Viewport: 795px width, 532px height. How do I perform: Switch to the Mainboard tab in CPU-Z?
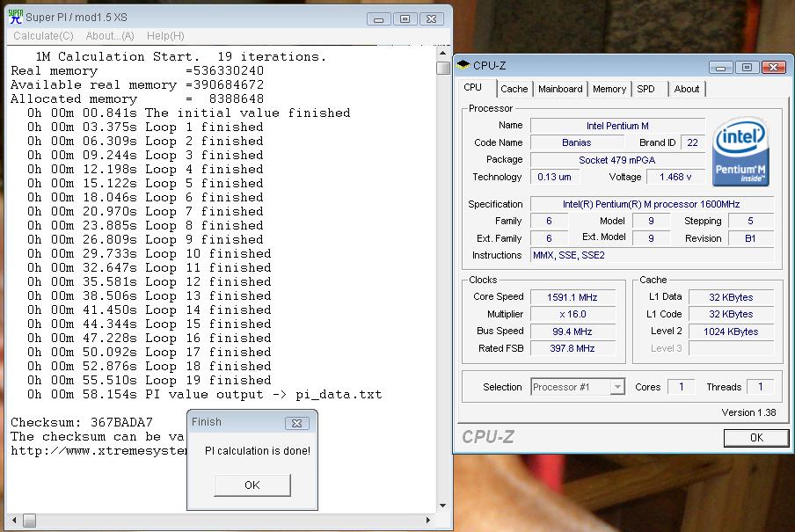[x=560, y=89]
